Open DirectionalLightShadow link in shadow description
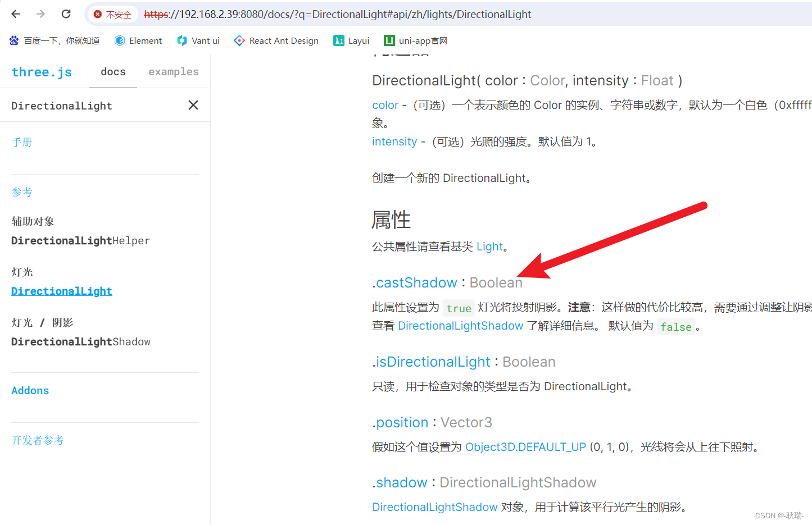 coord(435,507)
